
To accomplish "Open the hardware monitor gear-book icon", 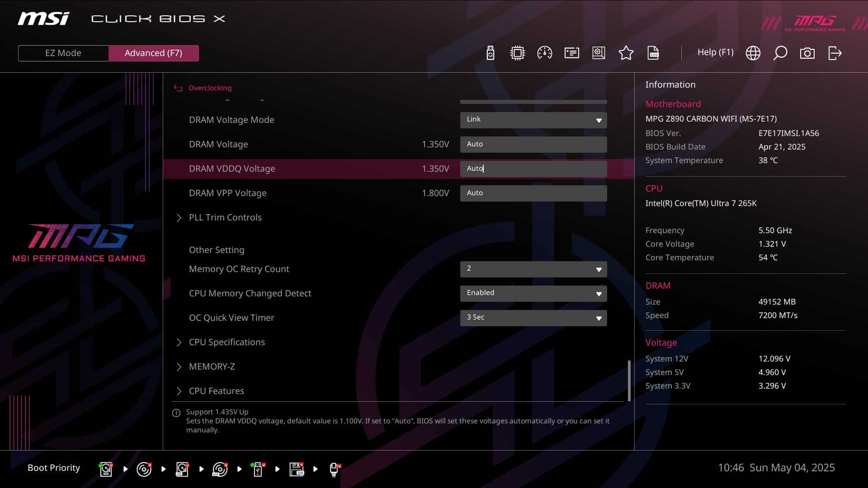I will click(x=599, y=53).
